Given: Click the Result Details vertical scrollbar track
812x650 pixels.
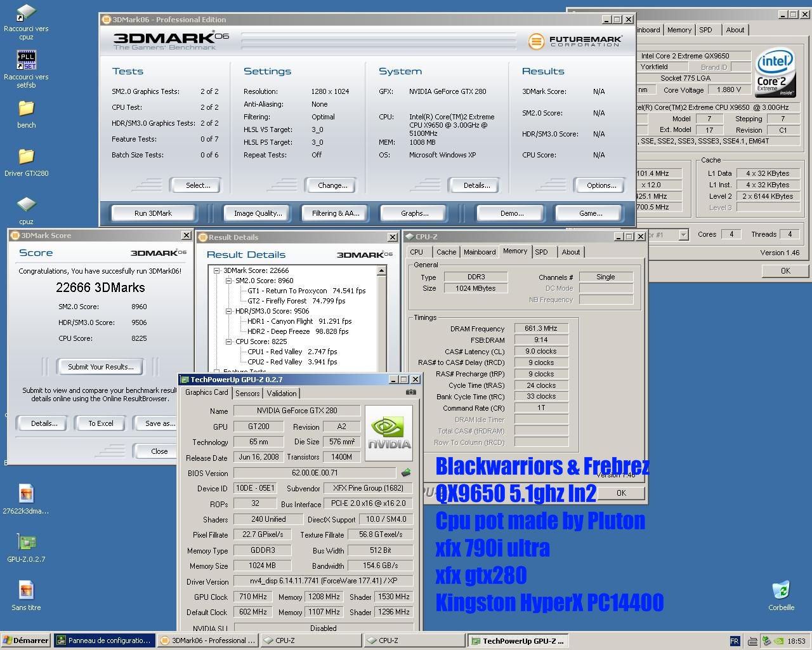Looking at the screenshot, I should (381, 324).
